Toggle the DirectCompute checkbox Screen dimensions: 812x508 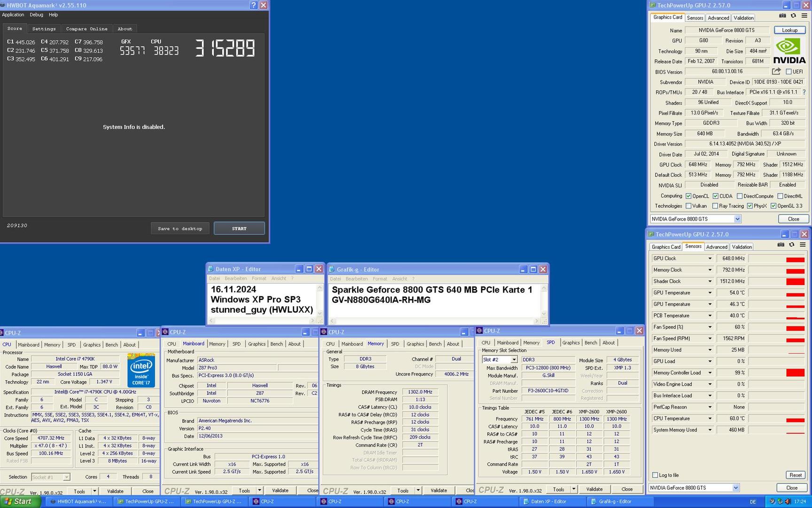[x=740, y=196]
